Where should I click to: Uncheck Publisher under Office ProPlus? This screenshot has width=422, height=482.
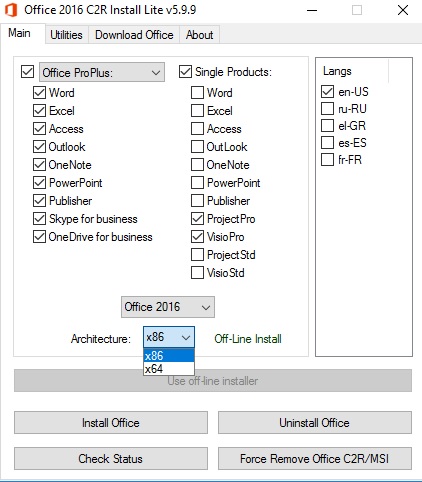point(39,201)
